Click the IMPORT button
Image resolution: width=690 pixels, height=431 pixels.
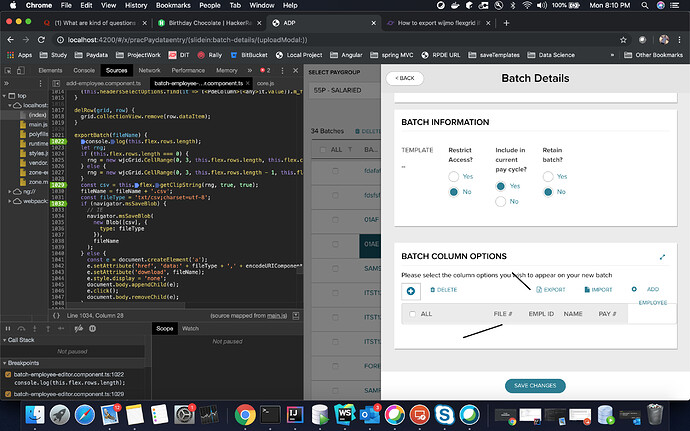tap(598, 290)
